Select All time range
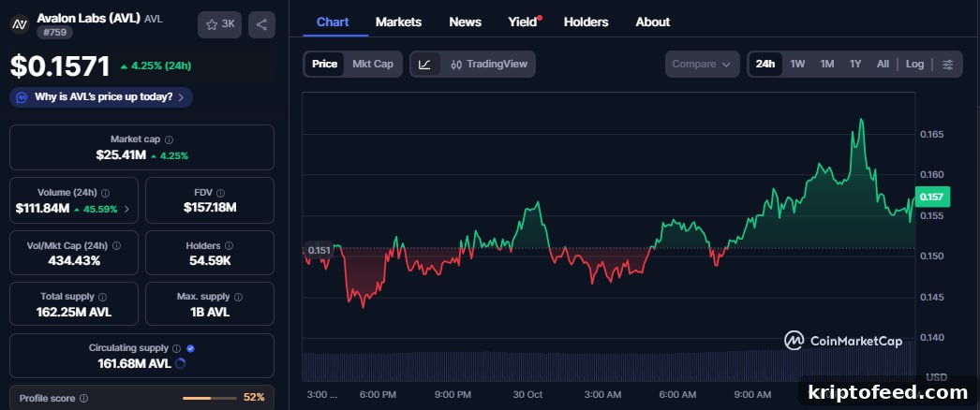Screen dimensions: 980x410 click(x=883, y=65)
